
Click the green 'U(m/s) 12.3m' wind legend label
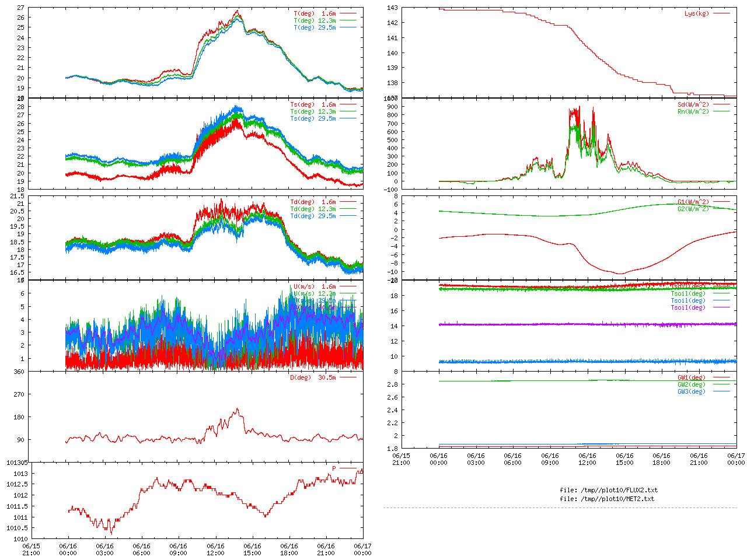tap(315, 294)
